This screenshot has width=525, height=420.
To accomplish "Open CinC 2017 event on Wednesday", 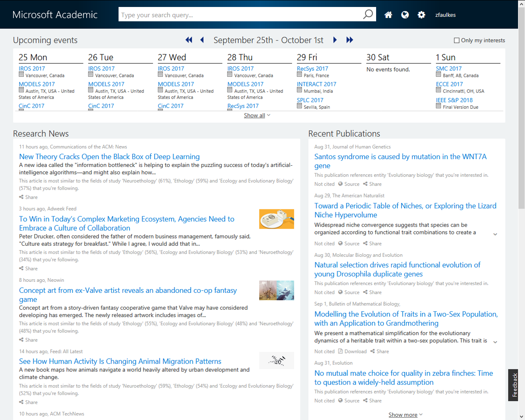I will [x=171, y=106].
